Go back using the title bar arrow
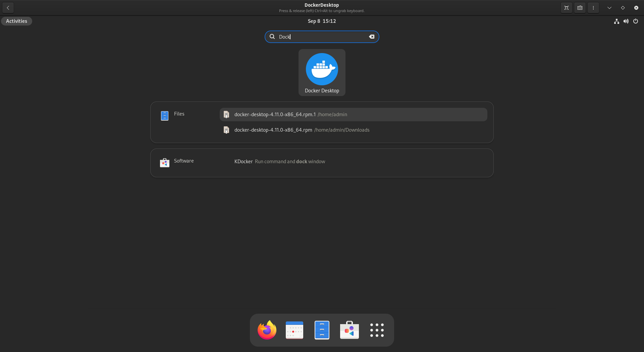 coord(8,8)
